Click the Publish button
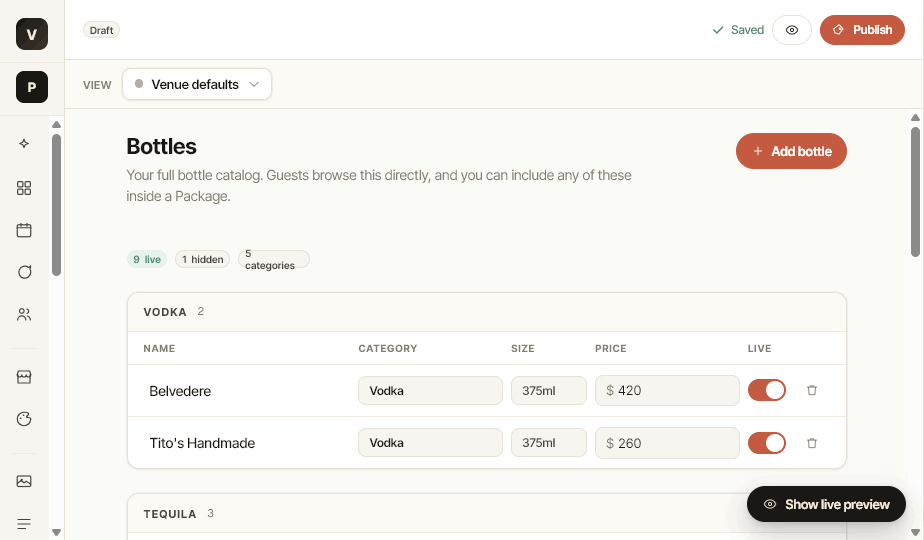Image resolution: width=924 pixels, height=540 pixels. click(862, 30)
